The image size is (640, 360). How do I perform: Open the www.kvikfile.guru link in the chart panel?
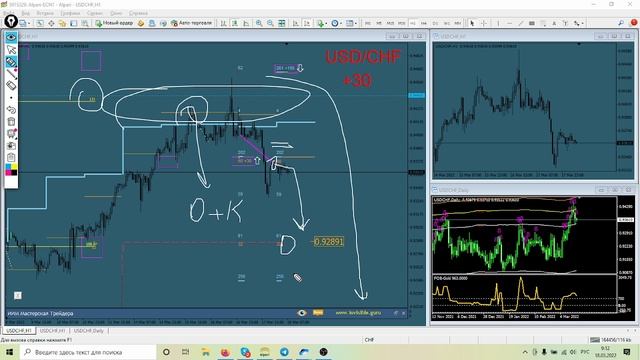[358, 313]
